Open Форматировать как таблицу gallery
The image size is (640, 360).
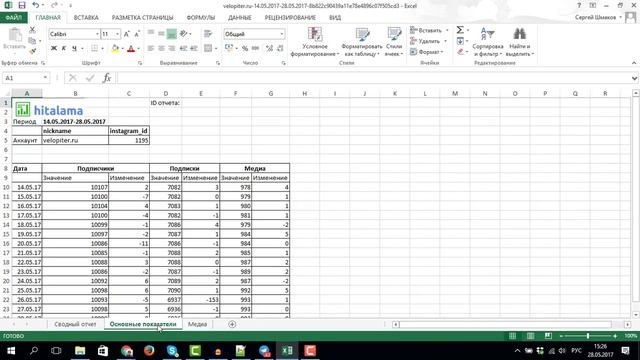(x=362, y=42)
